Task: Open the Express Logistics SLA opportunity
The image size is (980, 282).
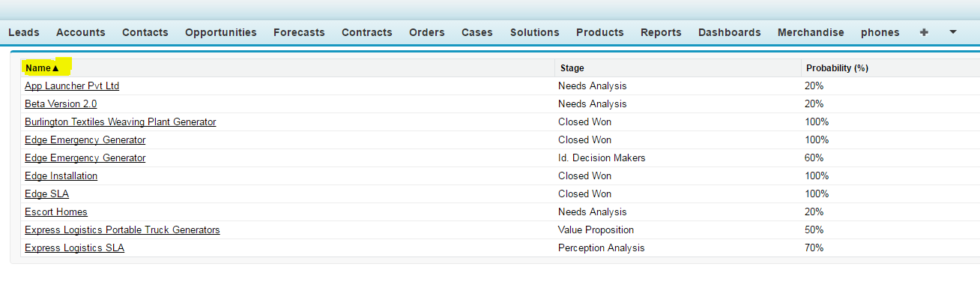Action: (74, 248)
